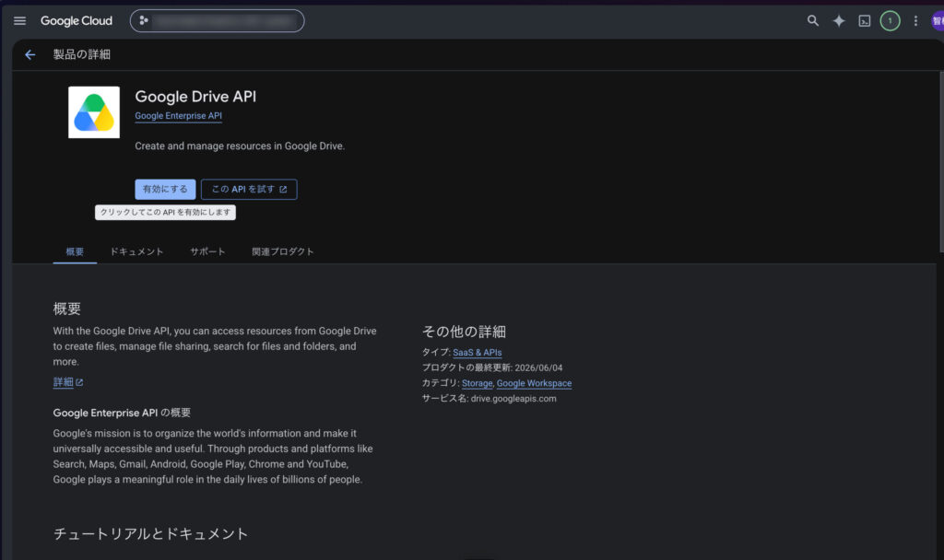The height and width of the screenshot is (560, 944).
Task: Go back using the arrow icon
Action: click(x=30, y=54)
